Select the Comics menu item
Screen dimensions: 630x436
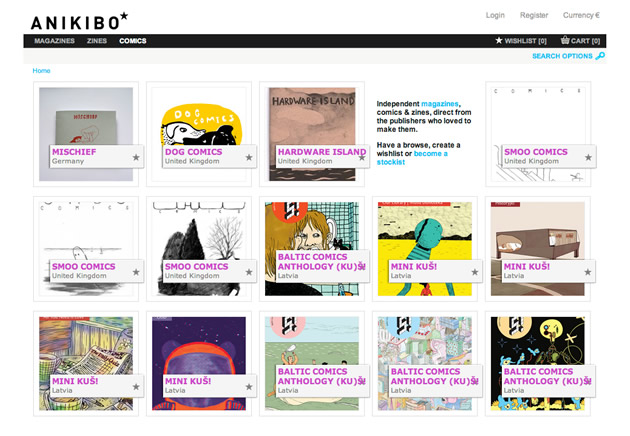133,41
